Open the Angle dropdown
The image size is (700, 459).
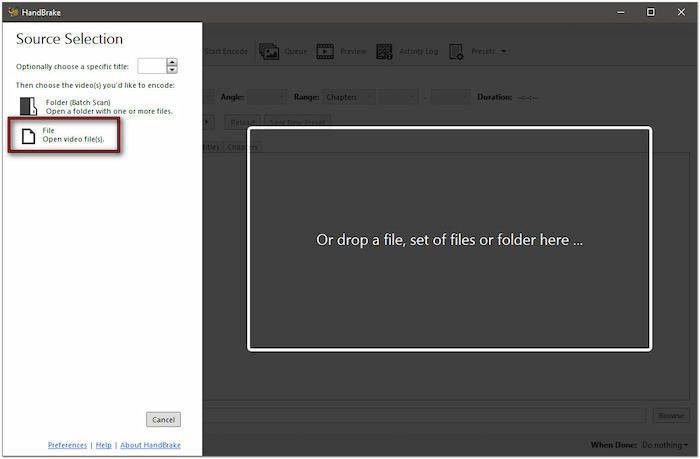(x=267, y=97)
